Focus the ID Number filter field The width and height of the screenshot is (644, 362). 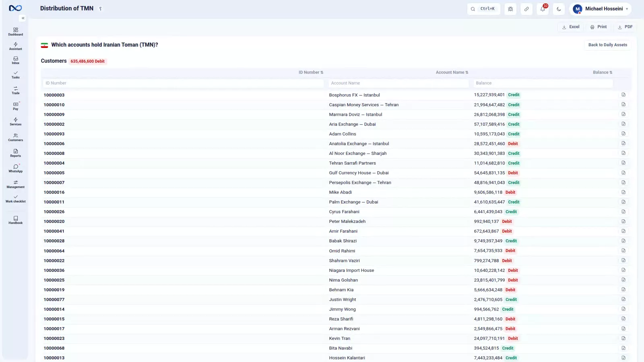[x=183, y=83]
